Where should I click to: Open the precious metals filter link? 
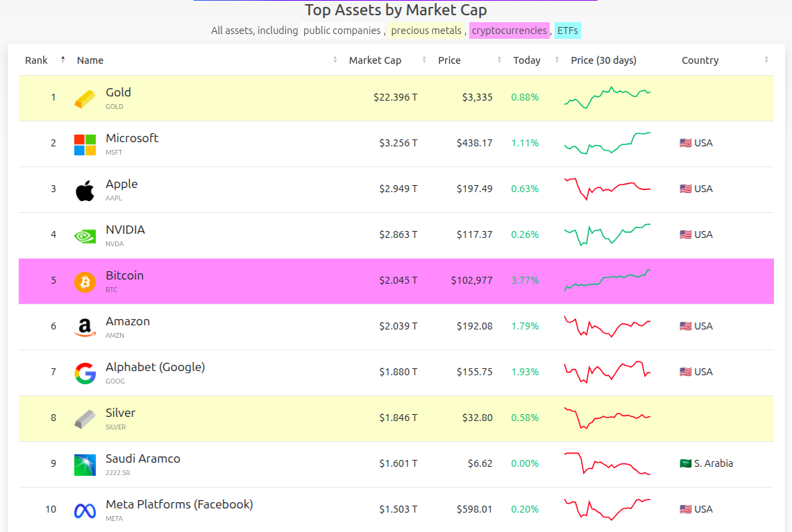pyautogui.click(x=426, y=31)
